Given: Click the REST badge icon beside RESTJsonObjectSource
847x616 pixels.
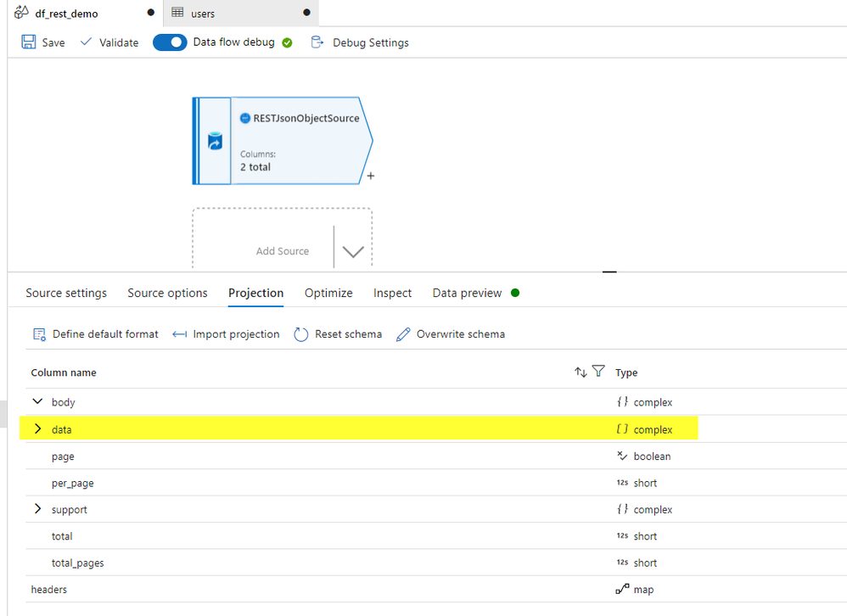Looking at the screenshot, I should point(245,118).
